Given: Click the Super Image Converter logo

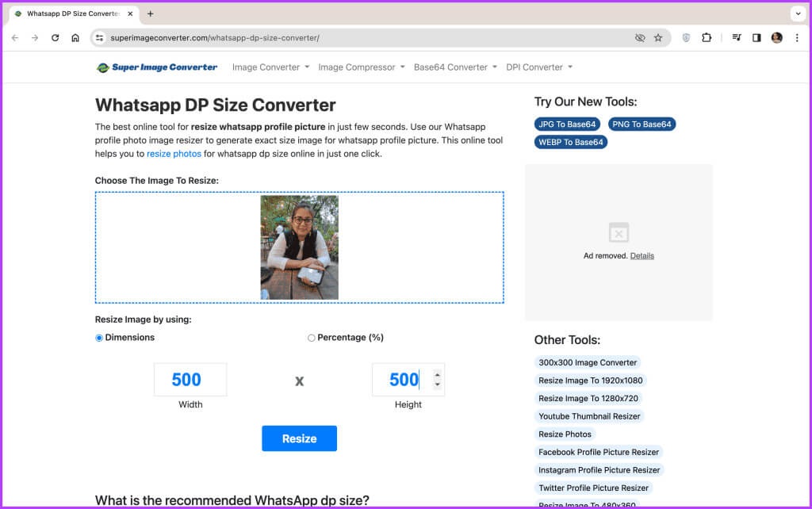Looking at the screenshot, I should 157,67.
